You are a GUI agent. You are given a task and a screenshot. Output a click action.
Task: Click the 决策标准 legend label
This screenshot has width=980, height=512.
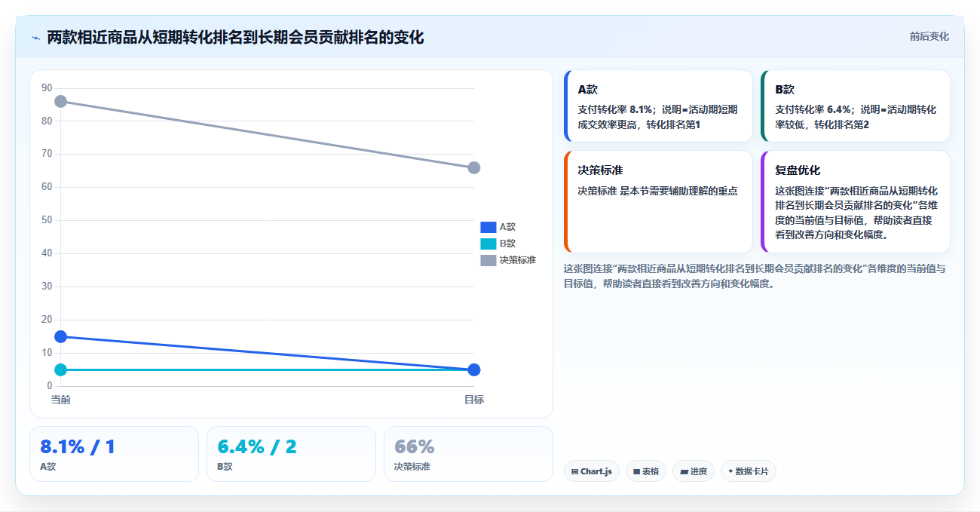pyautogui.click(x=517, y=260)
